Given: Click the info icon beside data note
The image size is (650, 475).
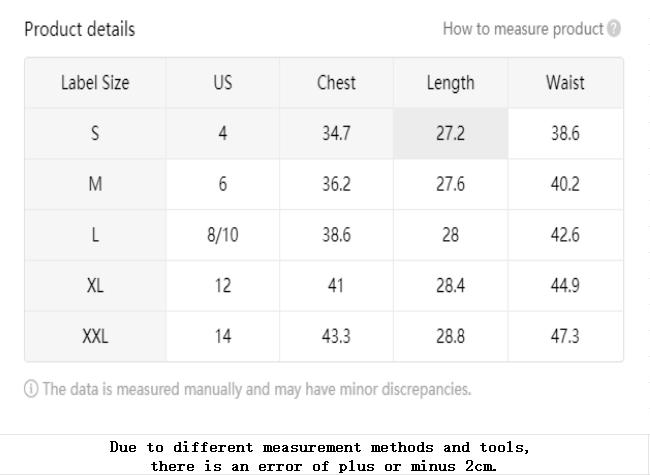Looking at the screenshot, I should pos(31,389).
